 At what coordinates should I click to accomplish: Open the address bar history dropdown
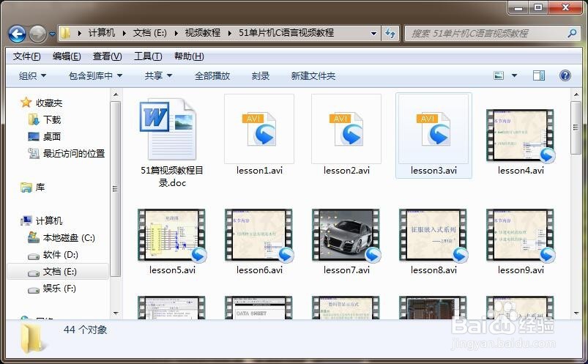click(373, 34)
